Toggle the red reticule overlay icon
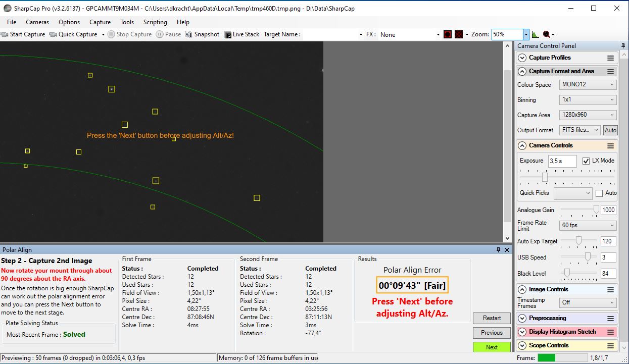 [458, 34]
